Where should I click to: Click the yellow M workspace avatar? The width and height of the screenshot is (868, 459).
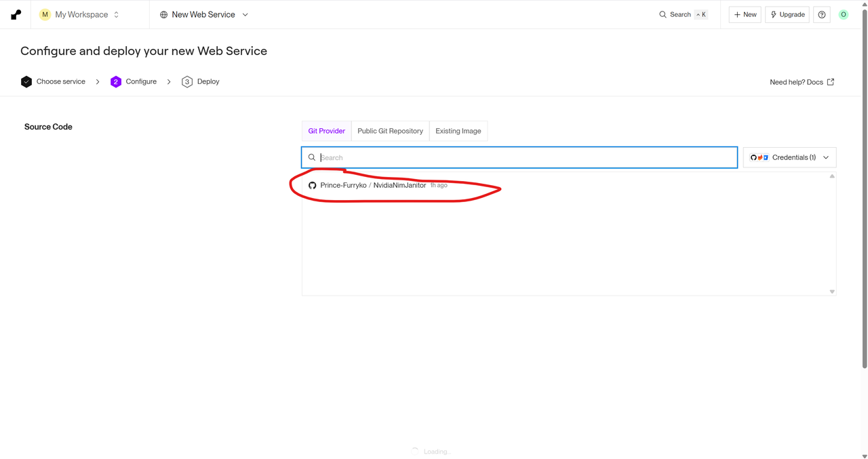(45, 14)
